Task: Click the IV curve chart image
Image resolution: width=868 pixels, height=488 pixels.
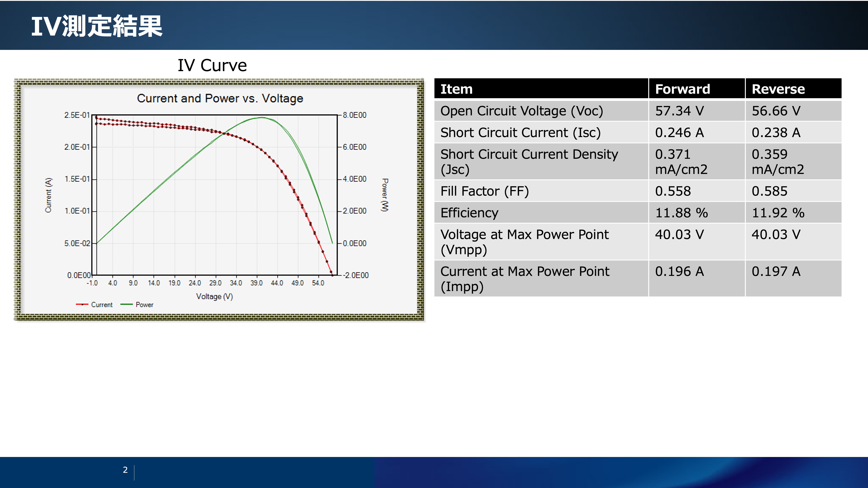Action: point(219,200)
